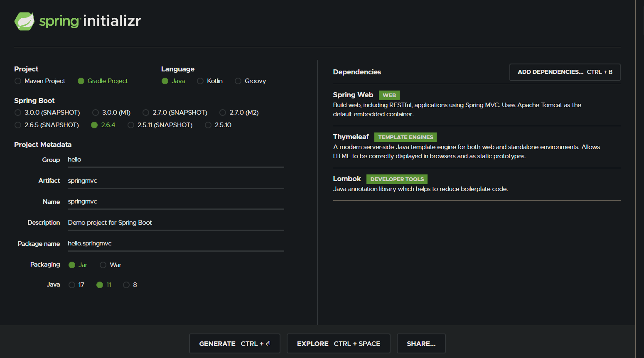Click the Spring Initializr leaf logo

(x=25, y=21)
